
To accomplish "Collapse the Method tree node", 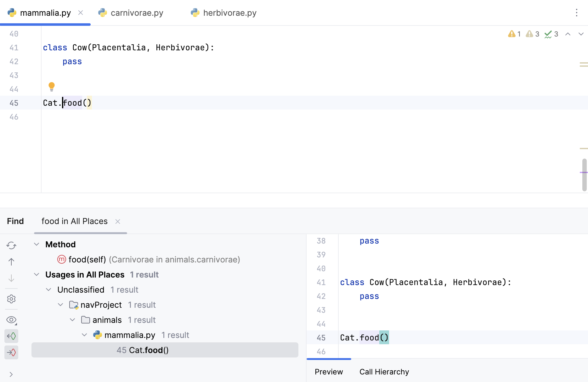I will (x=37, y=244).
